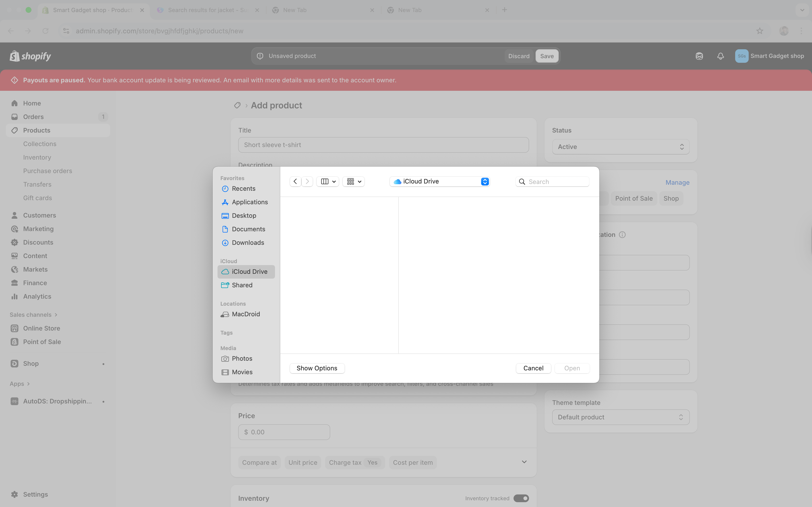This screenshot has width=812, height=507.
Task: Open the Sidekick assistant icon in header
Action: pyautogui.click(x=699, y=56)
